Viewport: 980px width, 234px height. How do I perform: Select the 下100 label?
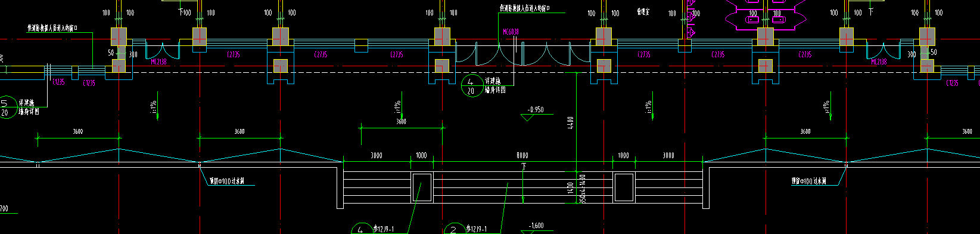click(x=185, y=12)
